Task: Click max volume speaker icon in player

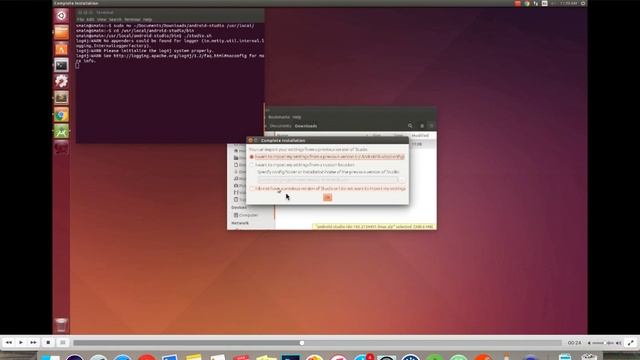Action: pos(618,343)
